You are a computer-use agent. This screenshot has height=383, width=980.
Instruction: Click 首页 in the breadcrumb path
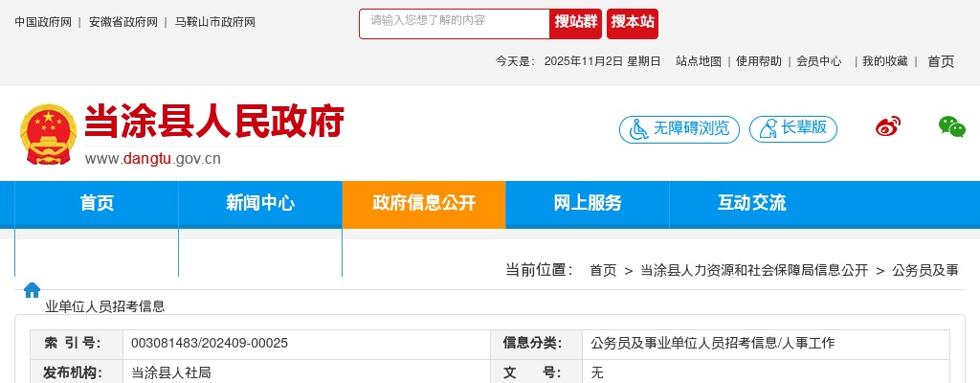[x=603, y=270]
